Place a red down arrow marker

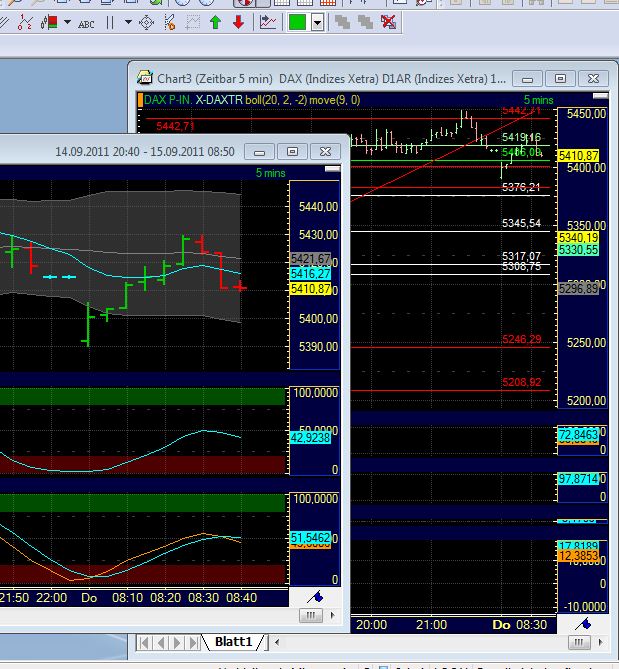click(238, 22)
